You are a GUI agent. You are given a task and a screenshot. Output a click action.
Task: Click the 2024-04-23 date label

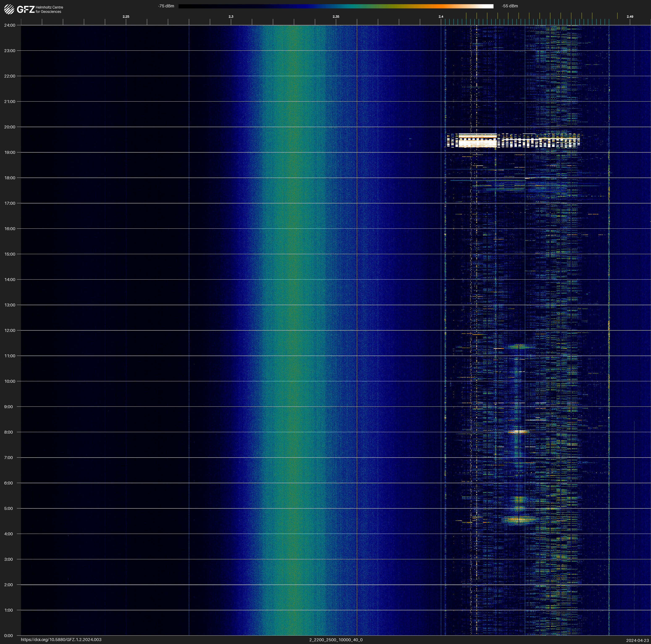638,640
